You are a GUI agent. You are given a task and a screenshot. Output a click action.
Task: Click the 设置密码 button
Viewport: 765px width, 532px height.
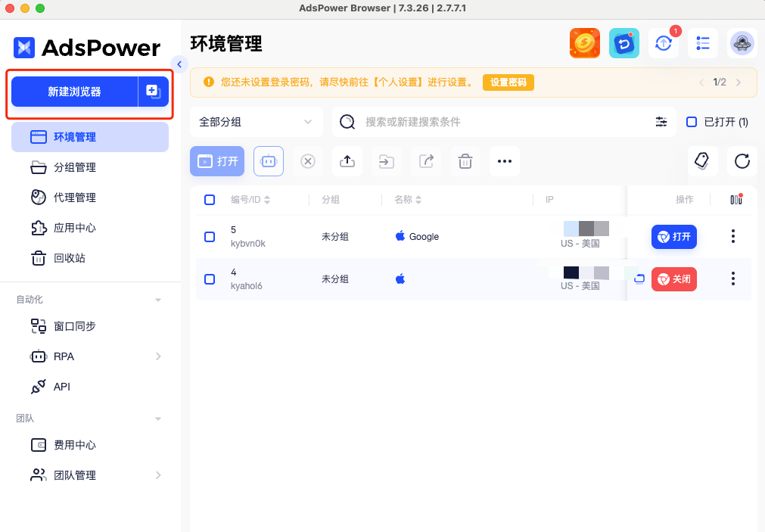coord(508,82)
